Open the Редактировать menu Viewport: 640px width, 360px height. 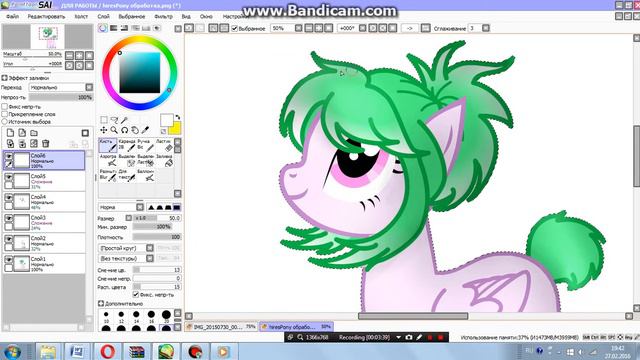coord(46,16)
